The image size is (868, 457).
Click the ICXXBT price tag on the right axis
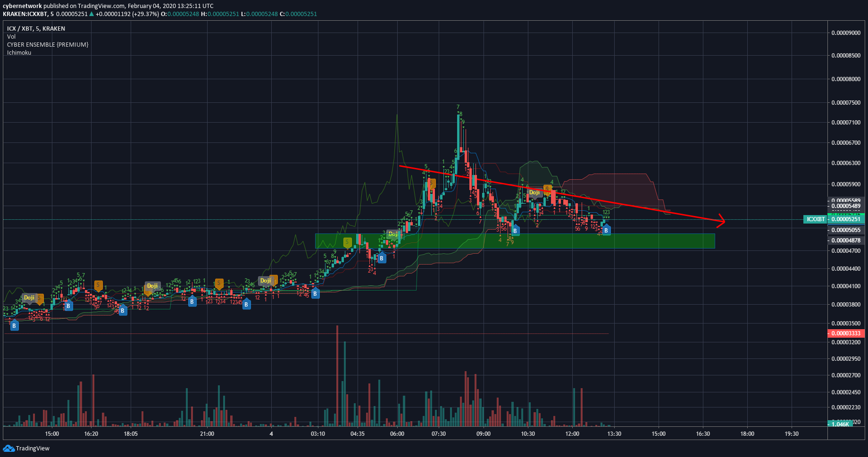point(816,219)
